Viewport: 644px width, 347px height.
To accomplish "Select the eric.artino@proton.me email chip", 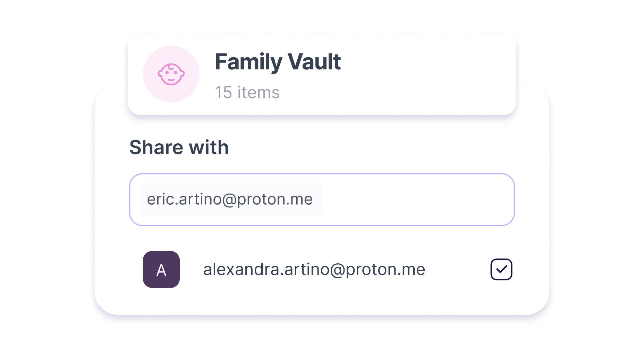I will [230, 200].
